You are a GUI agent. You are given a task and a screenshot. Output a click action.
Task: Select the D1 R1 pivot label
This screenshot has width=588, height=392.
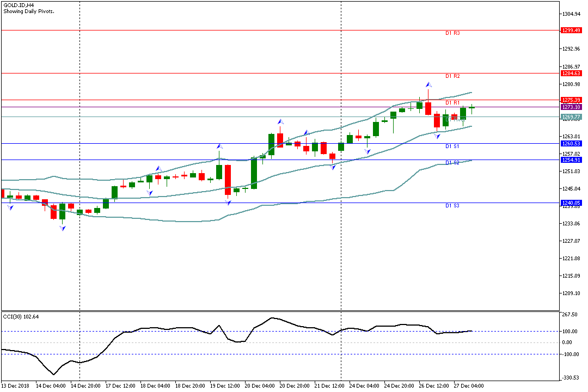(452, 103)
